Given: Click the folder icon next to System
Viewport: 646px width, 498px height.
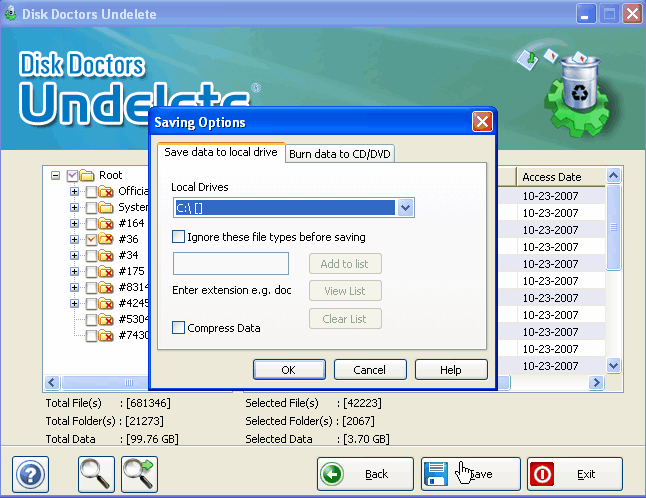Looking at the screenshot, I should [106, 207].
